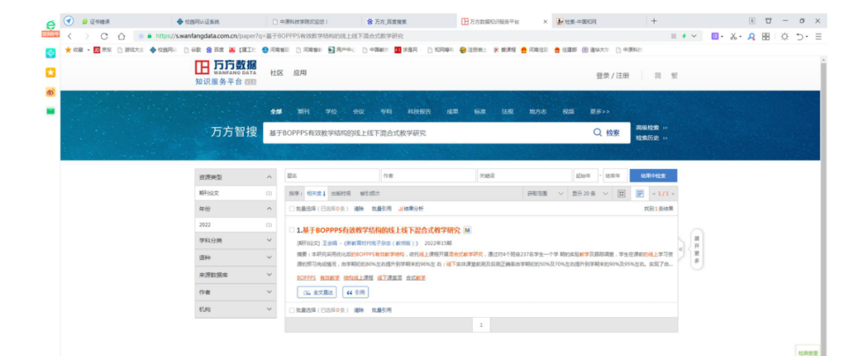
Task: Click the search magnifier 检索 button
Action: point(607,132)
